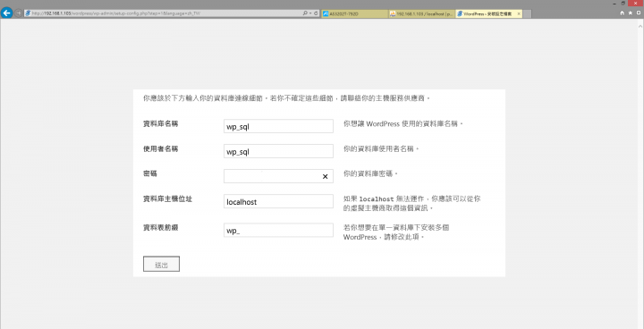Open a new blank tab
The width and height of the screenshot is (644, 329).
(528, 14)
